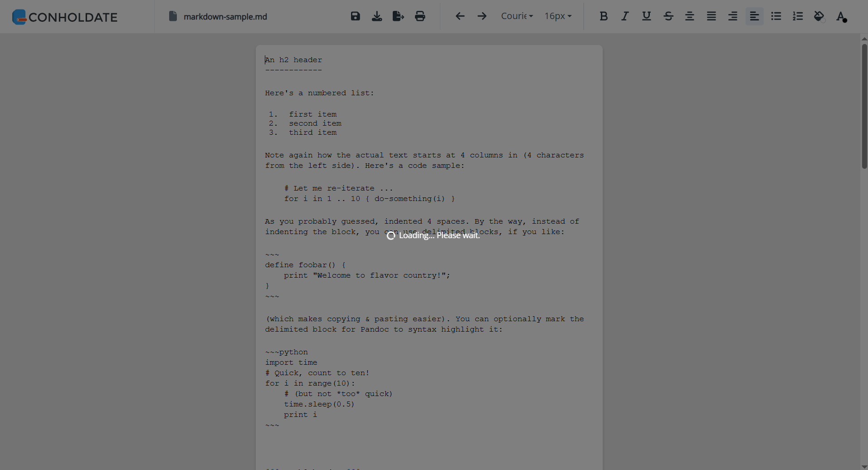Click the document file icon

point(173,16)
